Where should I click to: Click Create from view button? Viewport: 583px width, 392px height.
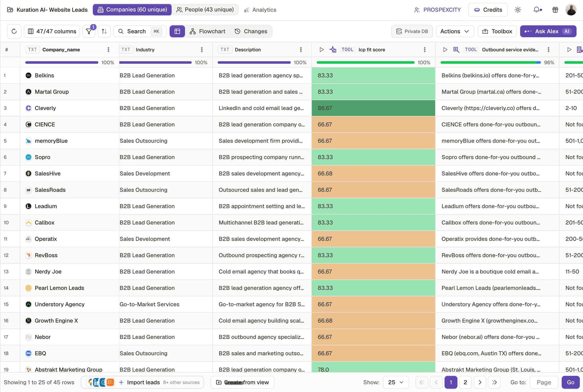(x=242, y=382)
